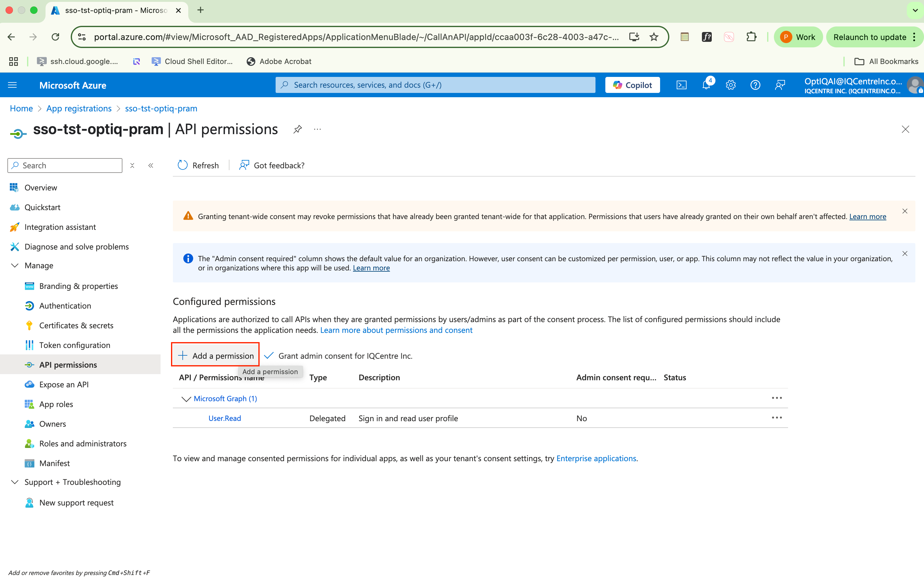
Task: Open the Manifest editor
Action: tap(54, 463)
